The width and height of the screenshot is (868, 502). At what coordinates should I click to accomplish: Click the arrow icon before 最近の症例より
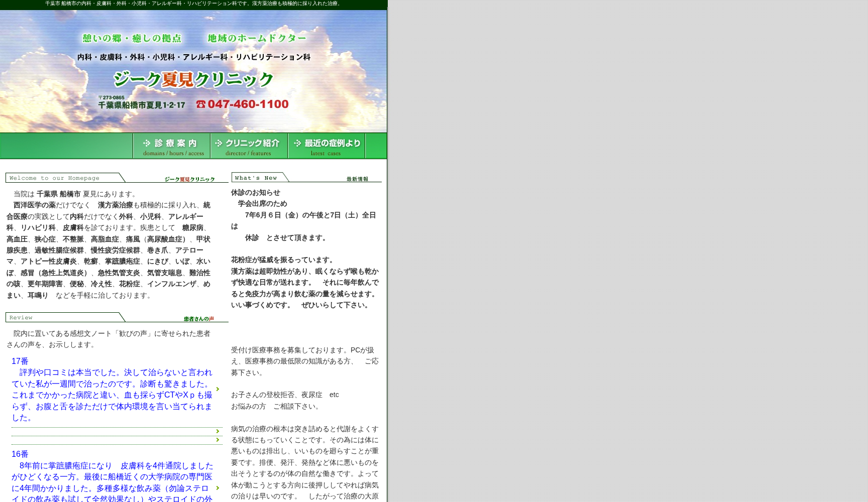[297, 143]
